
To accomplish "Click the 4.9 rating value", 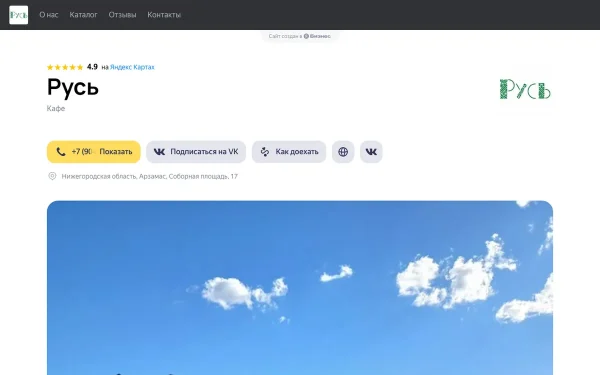I will pyautogui.click(x=92, y=67).
